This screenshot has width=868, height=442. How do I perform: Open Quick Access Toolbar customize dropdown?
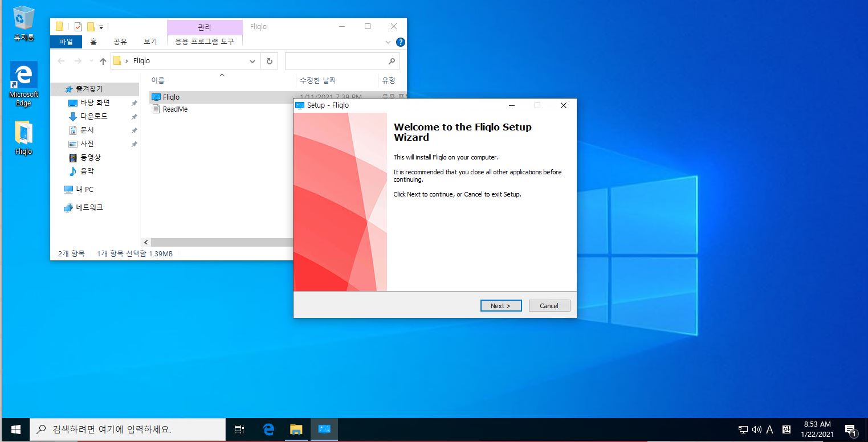tap(101, 27)
